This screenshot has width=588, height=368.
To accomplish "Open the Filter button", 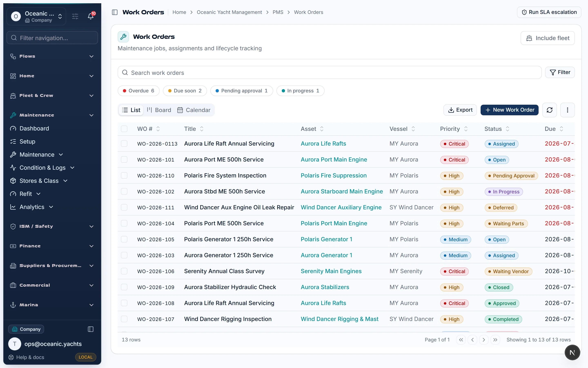I will (x=560, y=72).
